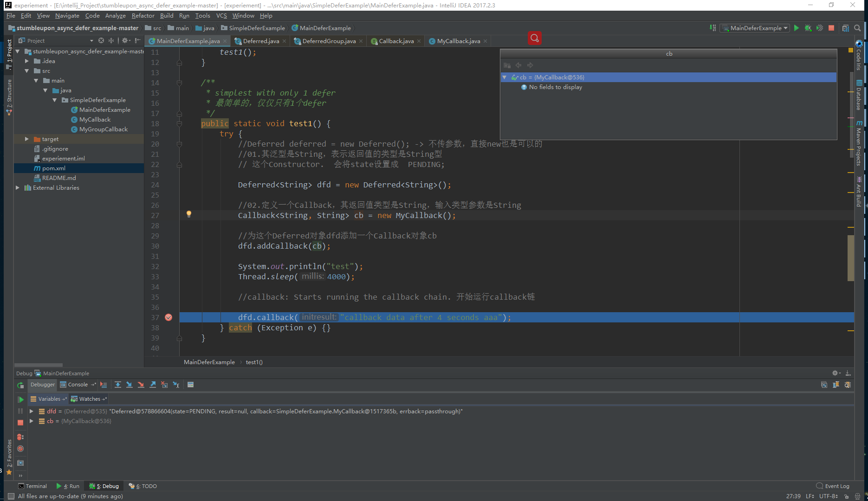Click the Project panel locate-file target icon

(x=101, y=40)
